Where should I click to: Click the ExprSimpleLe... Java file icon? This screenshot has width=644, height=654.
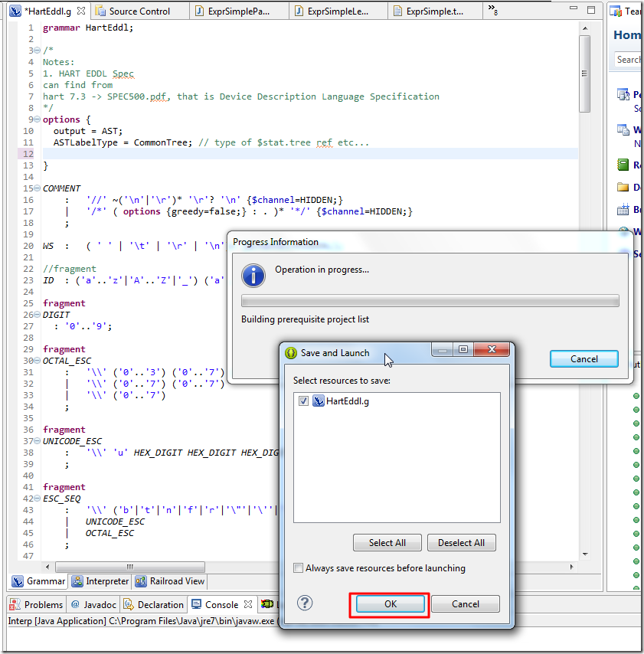click(299, 11)
